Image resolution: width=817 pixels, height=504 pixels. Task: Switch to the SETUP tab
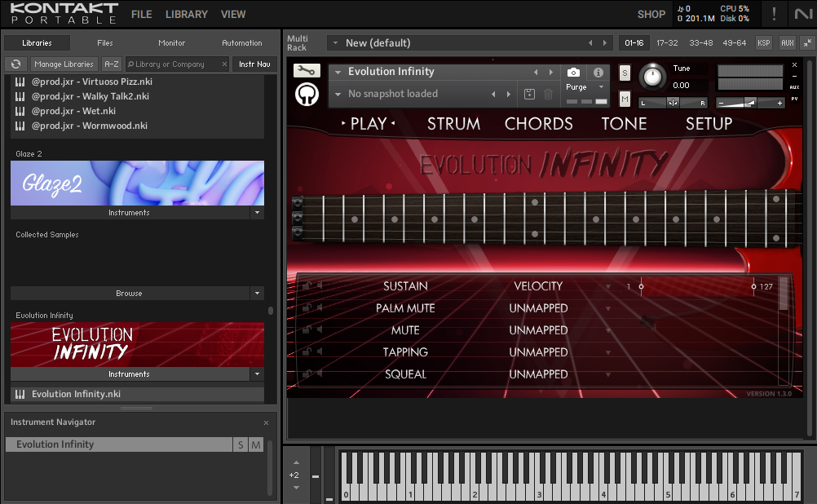tap(709, 123)
